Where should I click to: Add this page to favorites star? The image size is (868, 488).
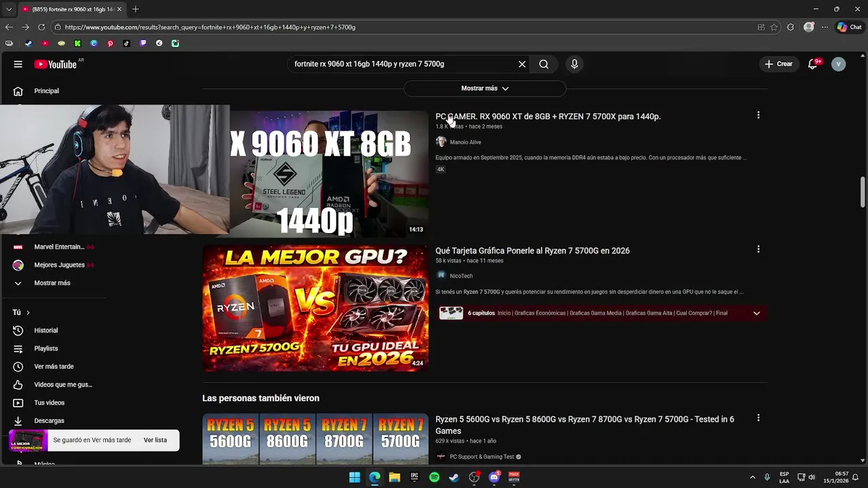pos(774,27)
